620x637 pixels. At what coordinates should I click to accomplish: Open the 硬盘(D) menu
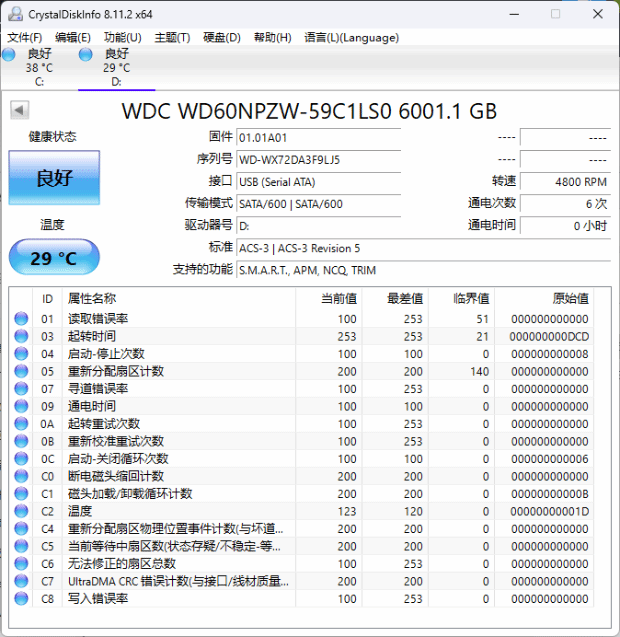pos(222,38)
